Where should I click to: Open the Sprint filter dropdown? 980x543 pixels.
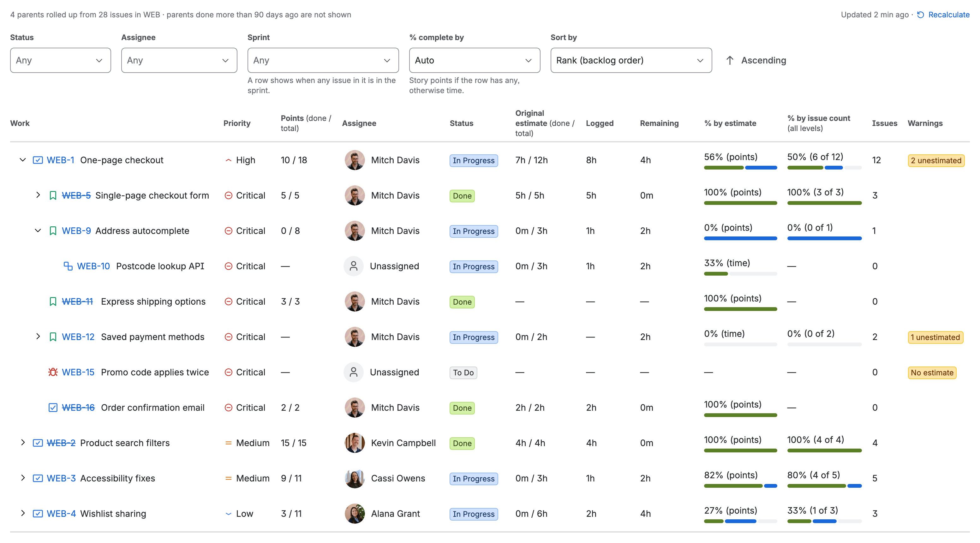click(x=323, y=61)
